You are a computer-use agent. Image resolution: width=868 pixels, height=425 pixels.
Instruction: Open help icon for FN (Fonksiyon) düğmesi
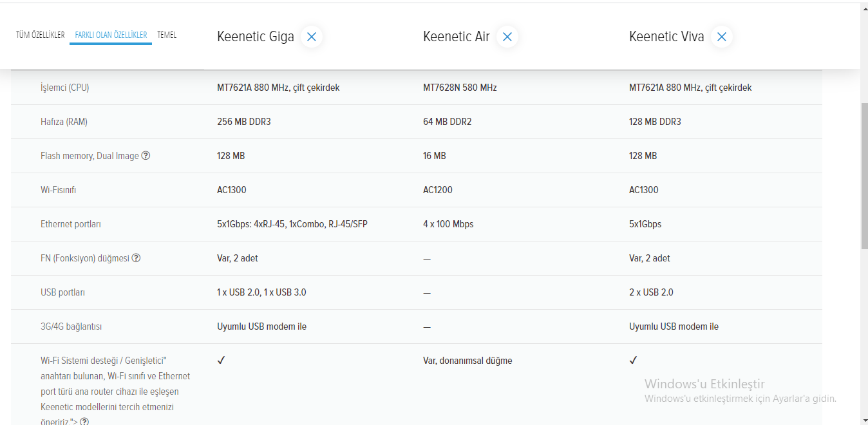point(136,258)
